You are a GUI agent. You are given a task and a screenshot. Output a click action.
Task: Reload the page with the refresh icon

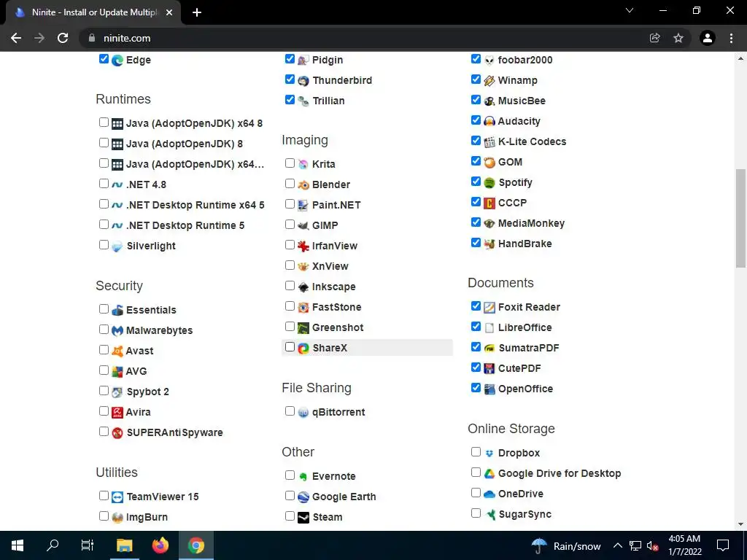63,38
